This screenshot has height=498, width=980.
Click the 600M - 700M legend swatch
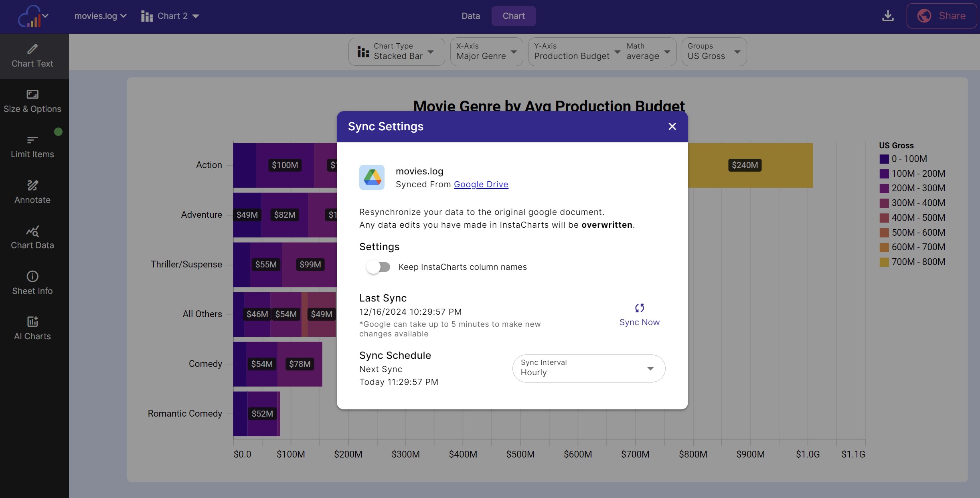pos(884,247)
